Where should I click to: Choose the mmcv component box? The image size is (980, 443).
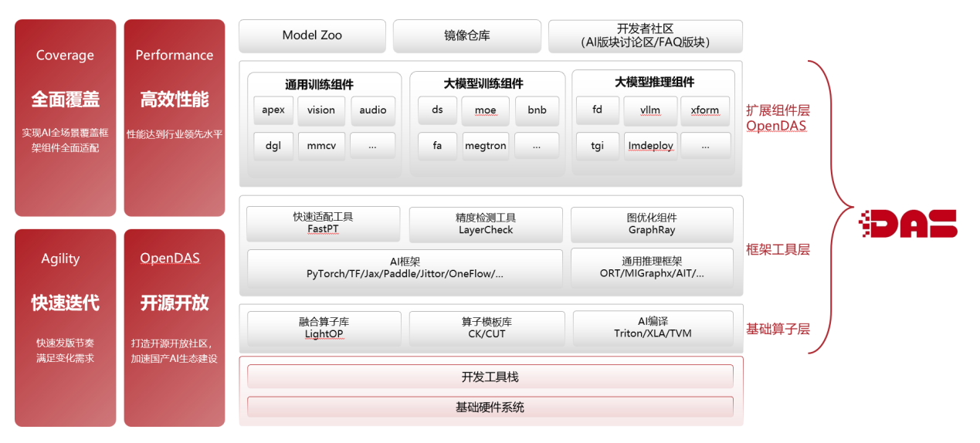point(321,146)
